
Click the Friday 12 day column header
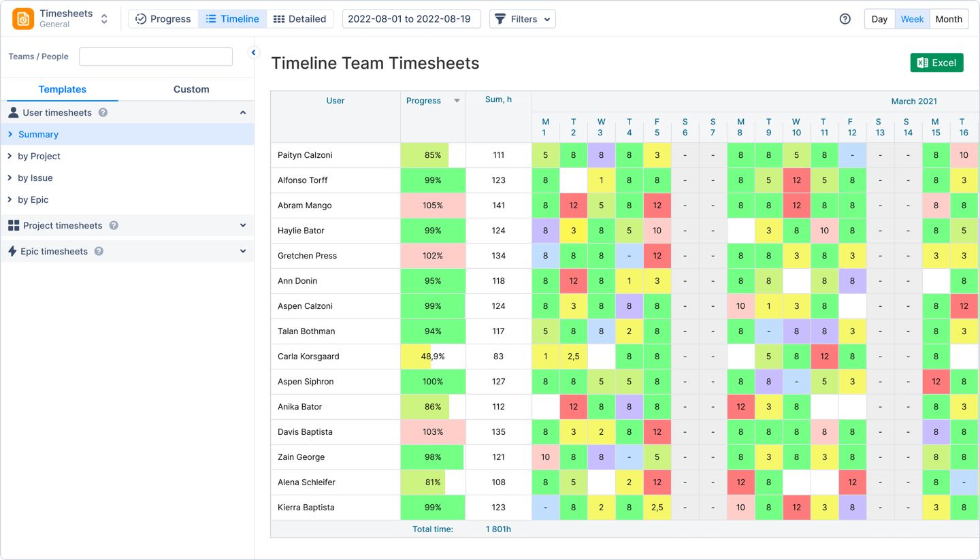pyautogui.click(x=851, y=127)
